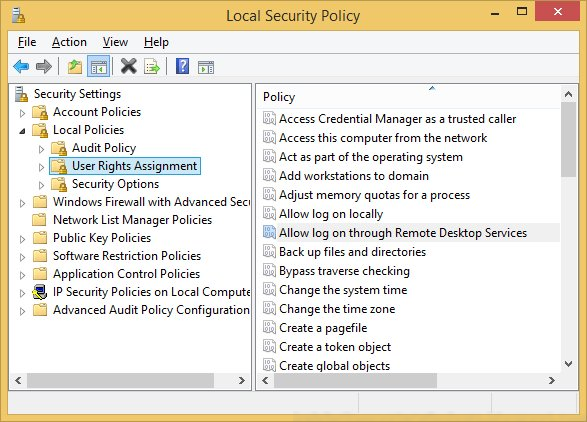Click the Account Policies folder icon
The height and width of the screenshot is (422, 587).
click(40, 112)
